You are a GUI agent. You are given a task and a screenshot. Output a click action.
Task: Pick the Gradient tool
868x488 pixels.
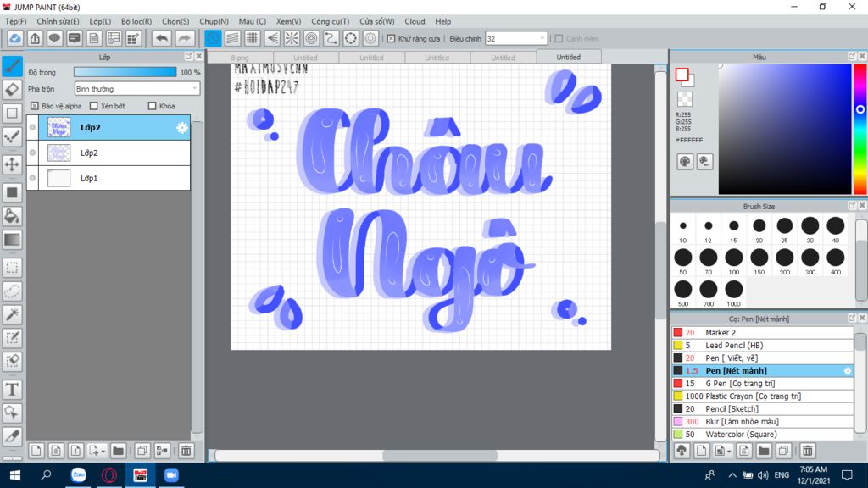[x=12, y=240]
